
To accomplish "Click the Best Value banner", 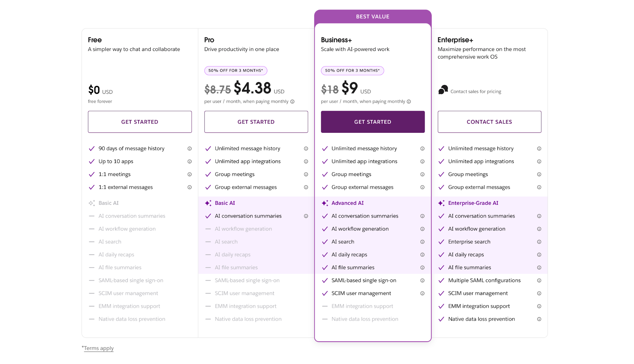I will [373, 17].
